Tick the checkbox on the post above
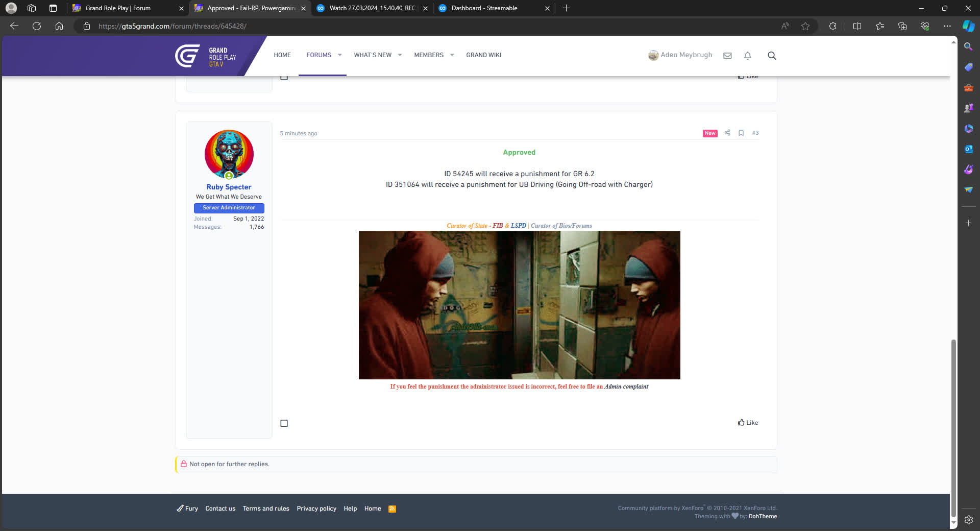This screenshot has height=531, width=980. tap(284, 77)
